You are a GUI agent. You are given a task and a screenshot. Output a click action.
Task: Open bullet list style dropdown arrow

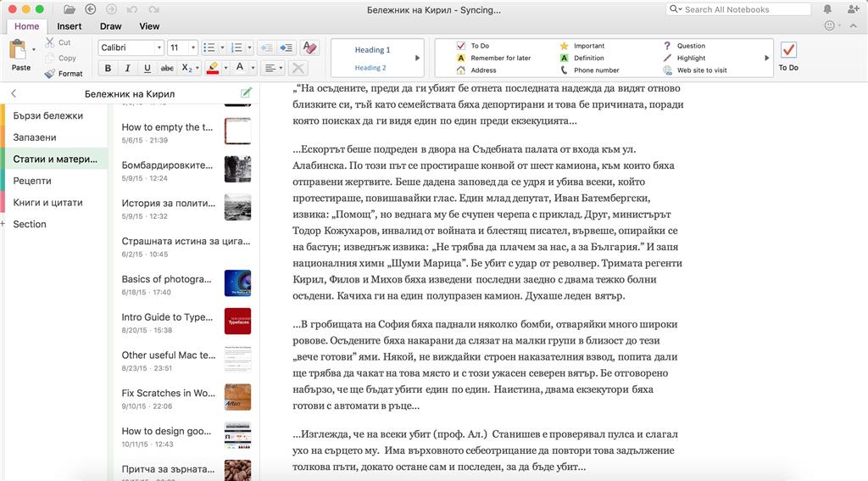(x=222, y=48)
